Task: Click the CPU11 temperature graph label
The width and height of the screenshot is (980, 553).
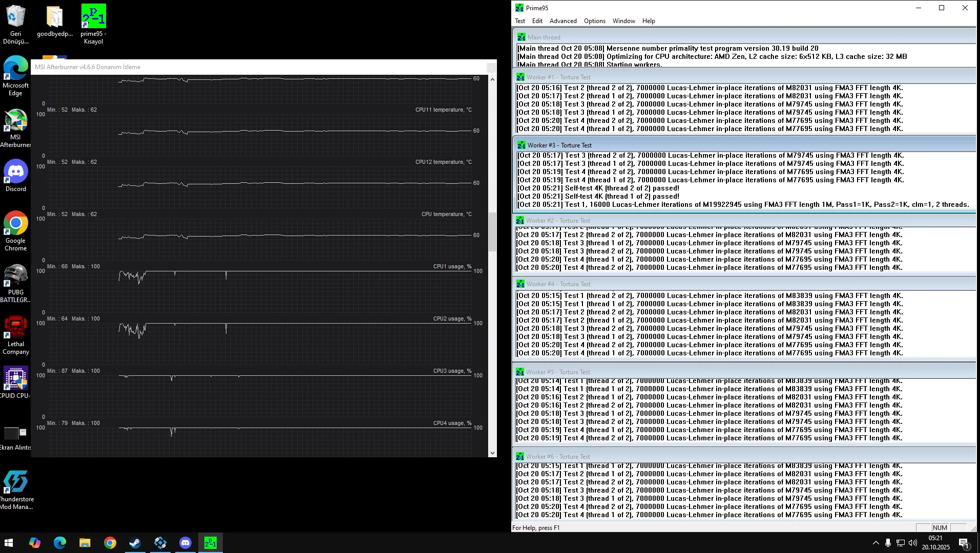Action: point(444,110)
